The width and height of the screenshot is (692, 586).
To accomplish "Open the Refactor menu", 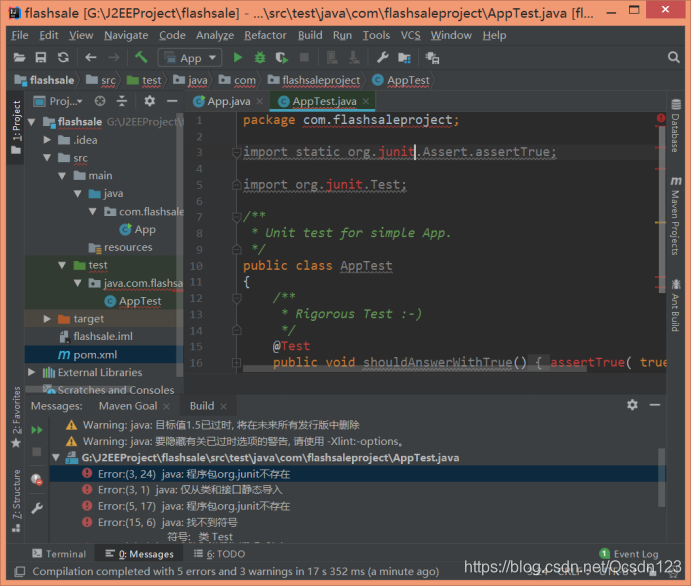I will tap(265, 35).
